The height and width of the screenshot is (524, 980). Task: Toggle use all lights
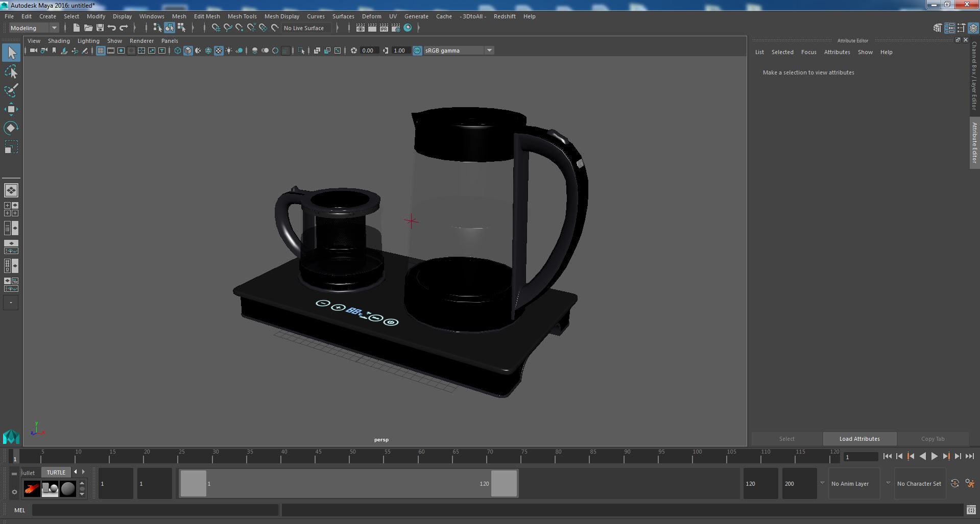(x=229, y=51)
